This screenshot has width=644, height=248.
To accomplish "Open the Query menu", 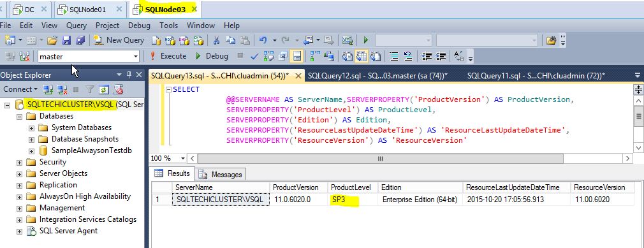I will coord(77,26).
